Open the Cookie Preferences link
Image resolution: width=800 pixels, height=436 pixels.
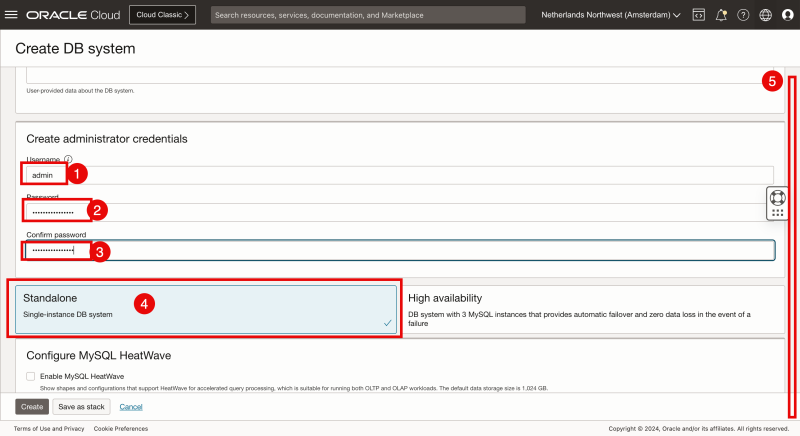click(x=121, y=428)
